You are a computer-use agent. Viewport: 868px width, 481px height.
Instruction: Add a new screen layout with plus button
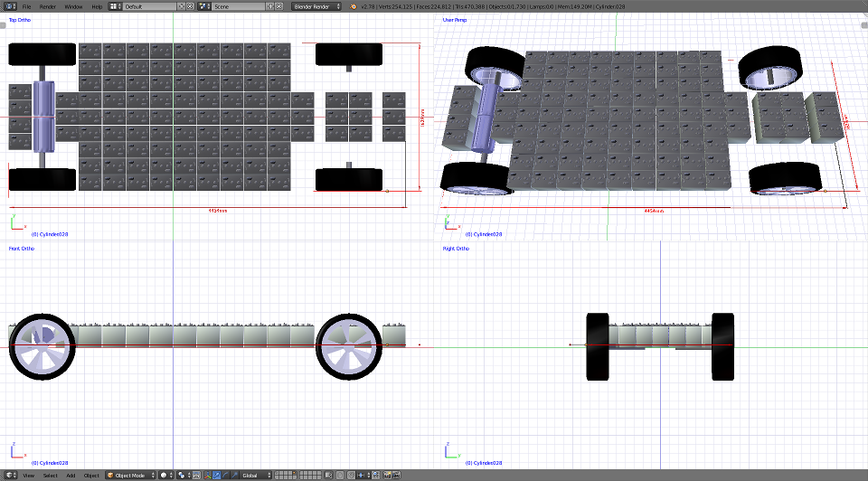(182, 6)
